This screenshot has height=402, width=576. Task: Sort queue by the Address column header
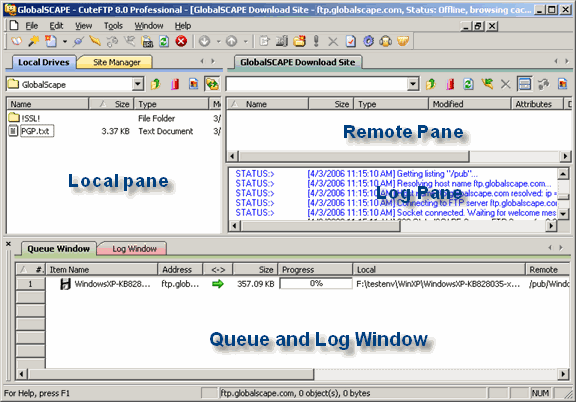[x=180, y=269]
